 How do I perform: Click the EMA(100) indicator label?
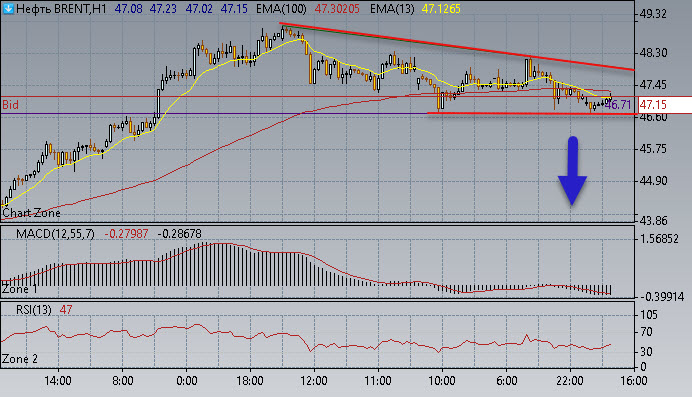pos(281,9)
